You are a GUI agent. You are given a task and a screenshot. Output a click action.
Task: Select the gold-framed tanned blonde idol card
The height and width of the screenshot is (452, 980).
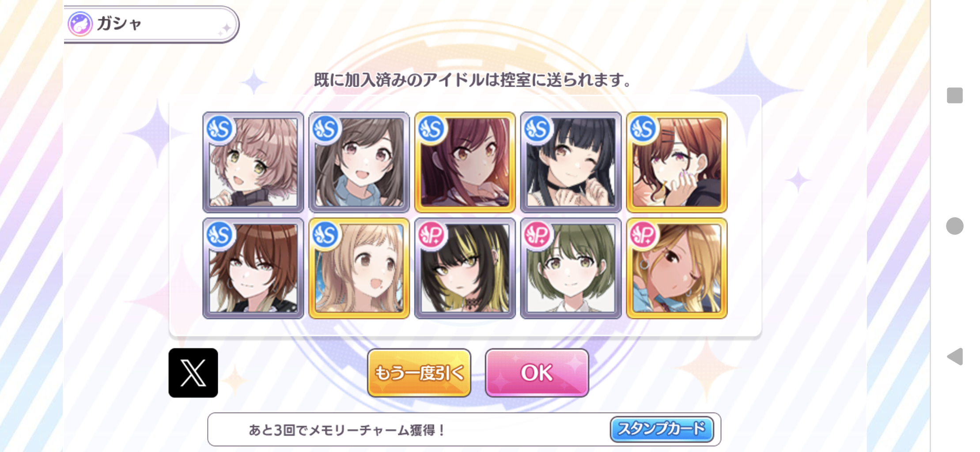tap(677, 268)
